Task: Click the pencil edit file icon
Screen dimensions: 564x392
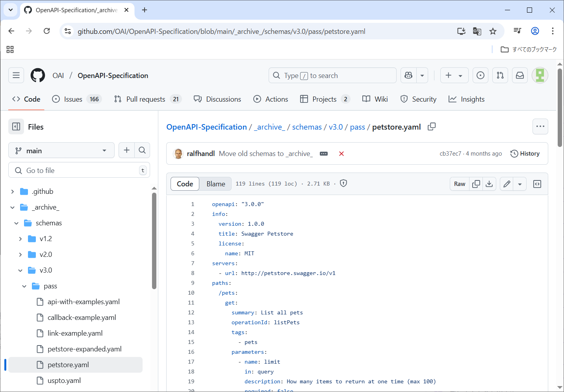Action: point(507,184)
